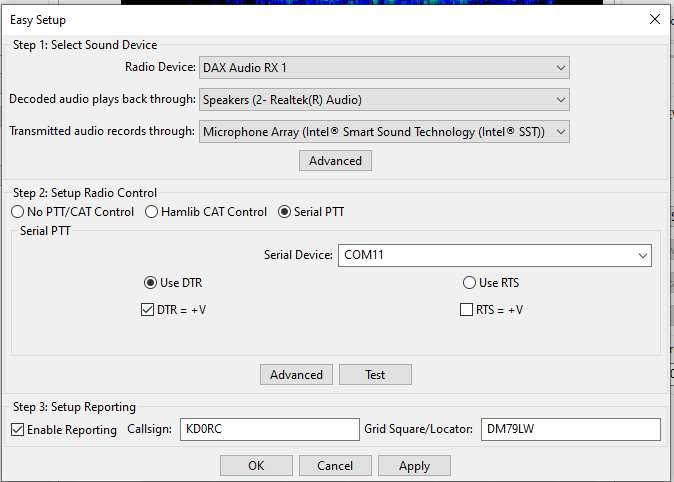The image size is (674, 482).
Task: Expand the Serial Device COM11 dropdown
Action: [x=495, y=255]
